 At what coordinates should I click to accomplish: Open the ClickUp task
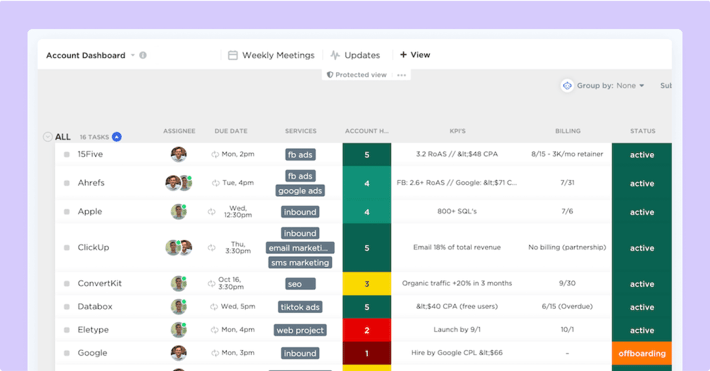tap(93, 247)
